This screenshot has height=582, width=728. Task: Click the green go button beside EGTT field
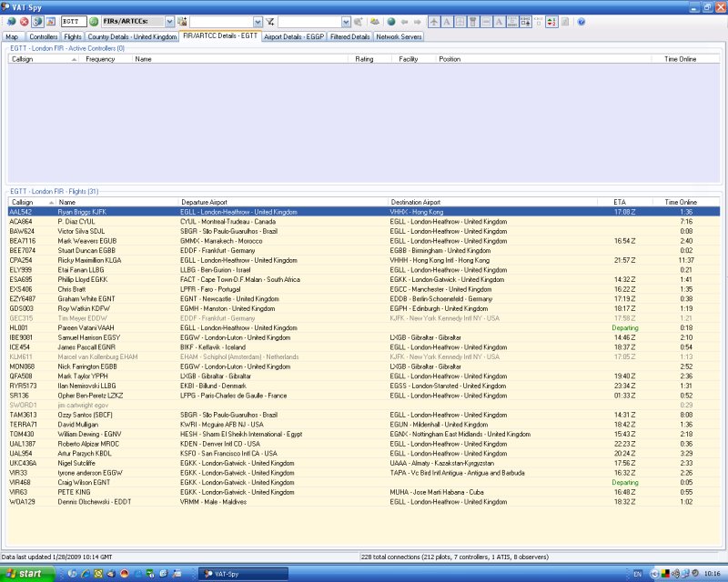pyautogui.click(x=94, y=21)
